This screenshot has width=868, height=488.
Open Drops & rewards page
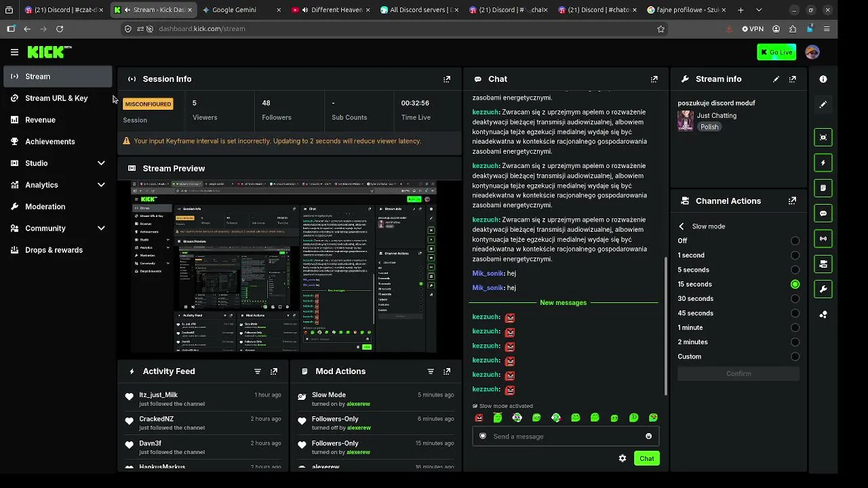tap(58, 250)
